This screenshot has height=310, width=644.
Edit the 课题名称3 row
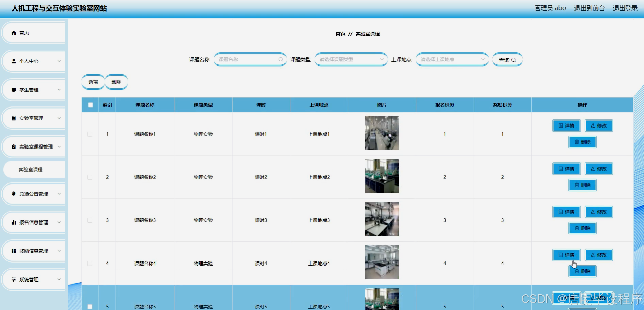pyautogui.click(x=599, y=212)
